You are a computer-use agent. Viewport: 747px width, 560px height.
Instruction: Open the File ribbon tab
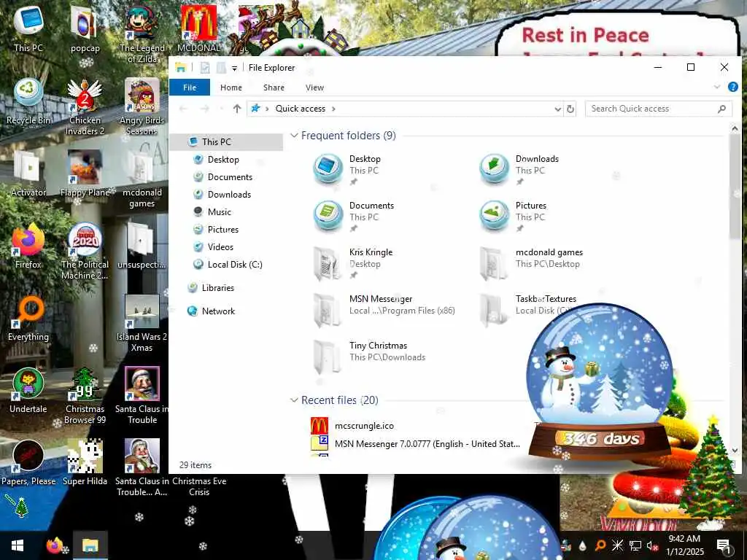[x=190, y=87]
